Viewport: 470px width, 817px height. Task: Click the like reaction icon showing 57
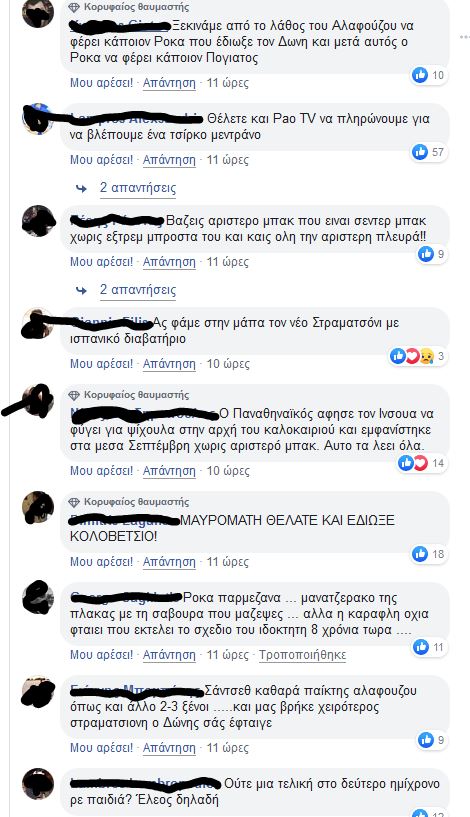tap(420, 152)
